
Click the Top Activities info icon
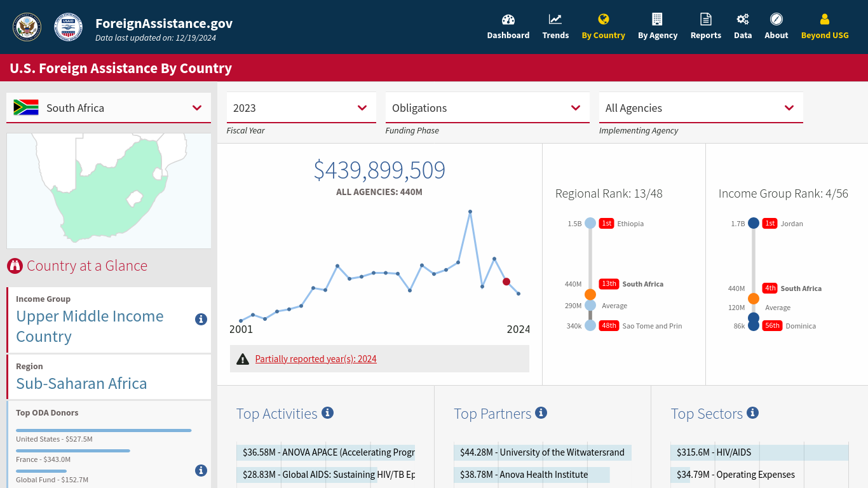(x=327, y=412)
